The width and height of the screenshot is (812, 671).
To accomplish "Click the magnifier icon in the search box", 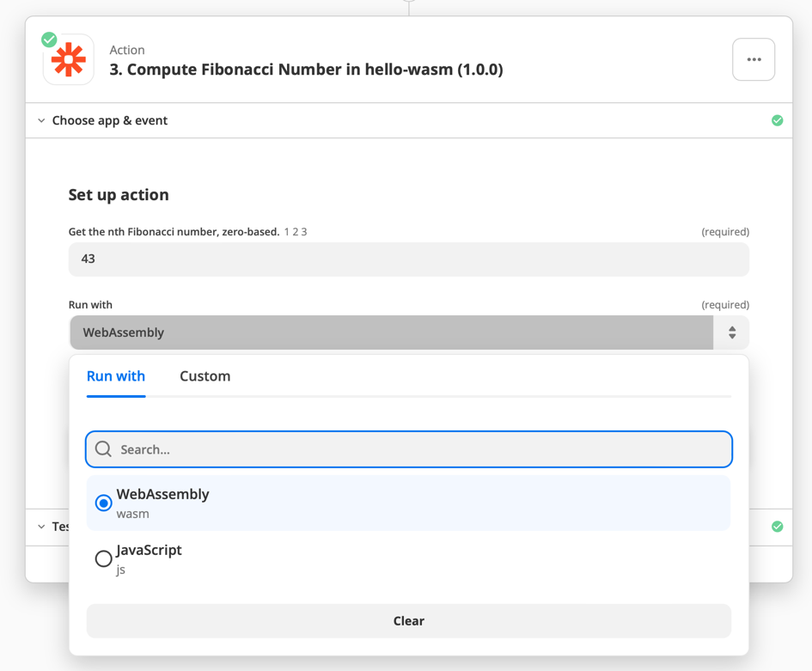I will (104, 449).
